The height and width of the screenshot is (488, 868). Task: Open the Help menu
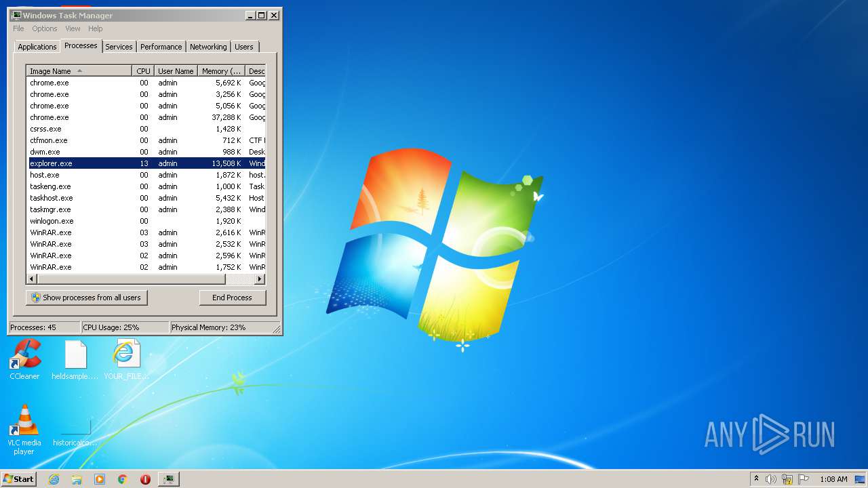96,28
